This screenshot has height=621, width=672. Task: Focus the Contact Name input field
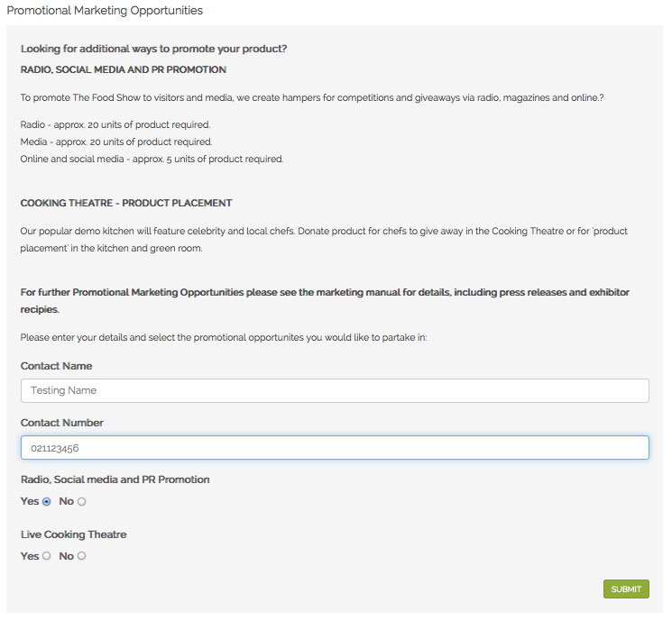[x=335, y=390]
